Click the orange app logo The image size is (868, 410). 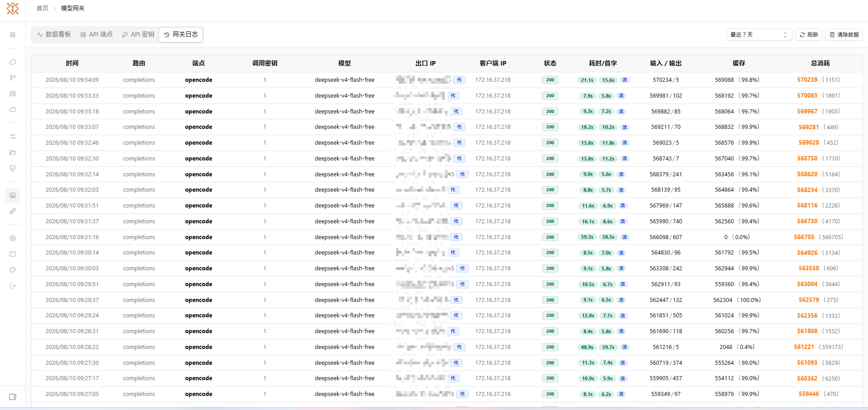pos(13,9)
